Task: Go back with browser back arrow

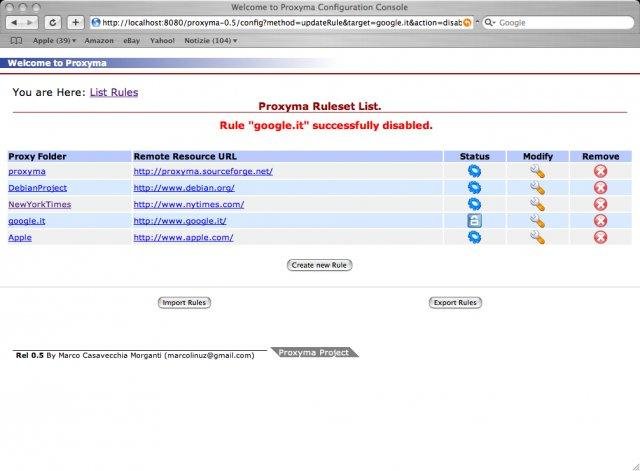Action: point(14,23)
